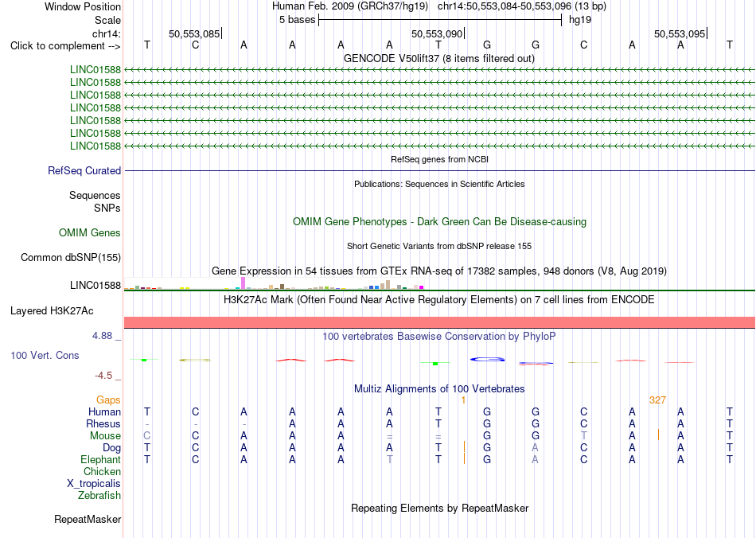Click the orange gap count 1
The width and height of the screenshot is (756, 538).
pyautogui.click(x=463, y=400)
